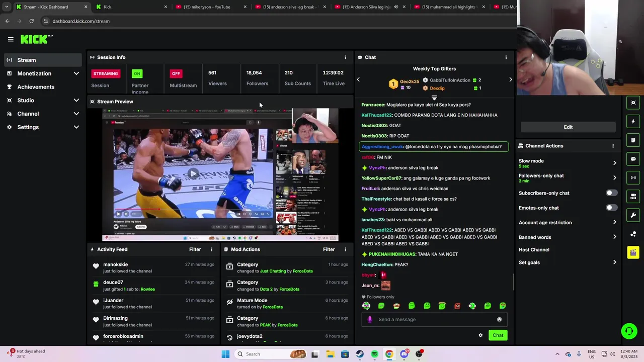Click the chat bubble icon in the right sidebar
The image size is (644, 362).
tap(633, 159)
